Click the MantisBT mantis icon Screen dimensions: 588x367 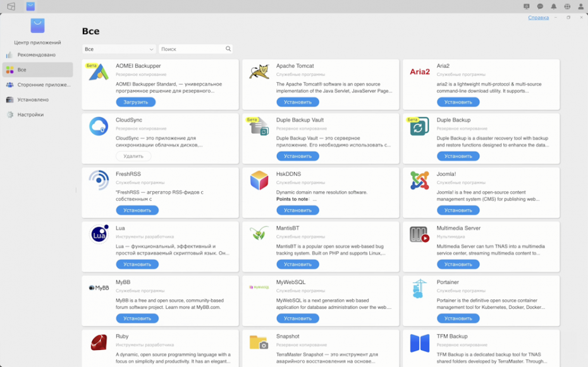(x=259, y=233)
